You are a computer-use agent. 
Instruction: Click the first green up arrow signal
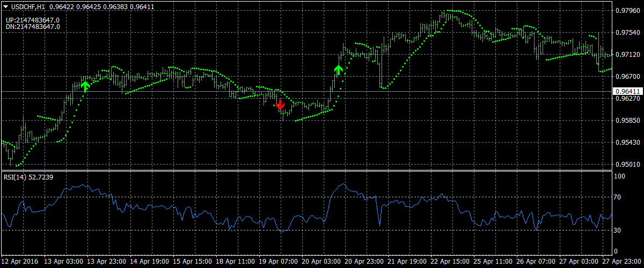coord(85,86)
